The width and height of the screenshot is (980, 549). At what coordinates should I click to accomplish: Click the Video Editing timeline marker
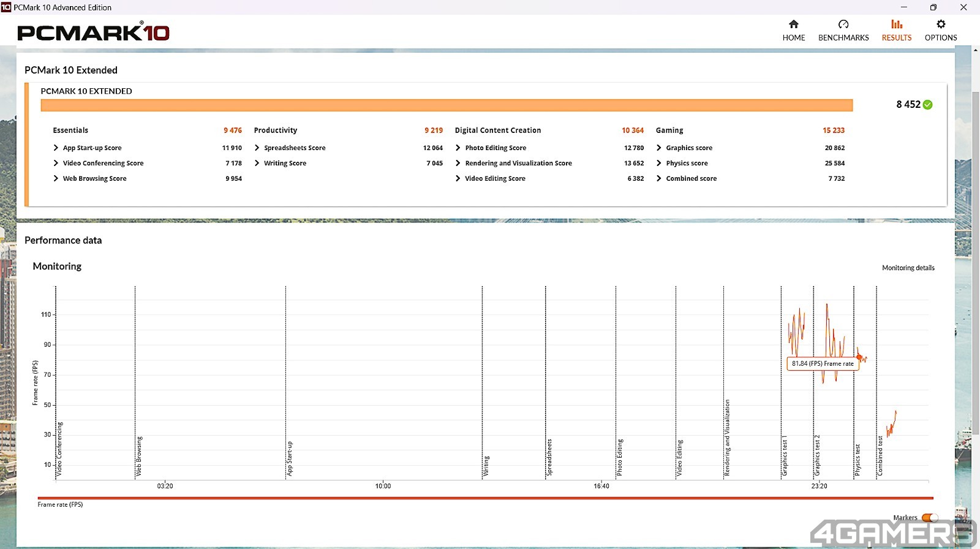(679, 458)
